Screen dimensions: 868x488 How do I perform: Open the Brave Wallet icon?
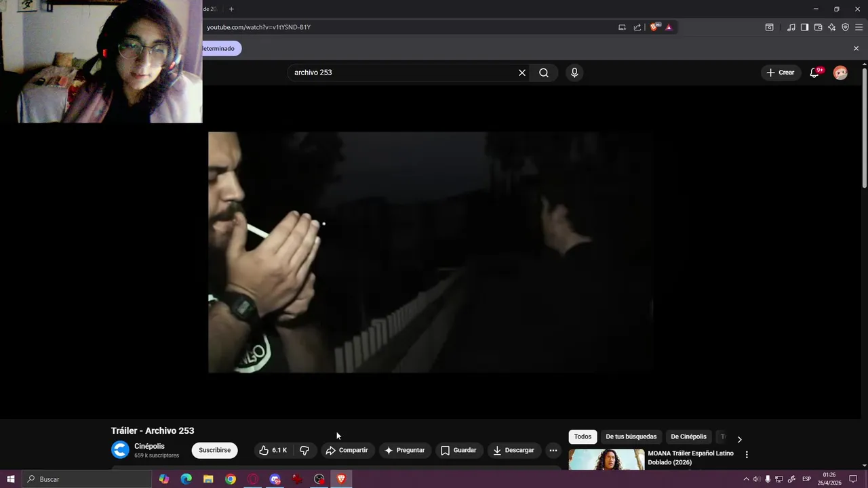pos(818,27)
